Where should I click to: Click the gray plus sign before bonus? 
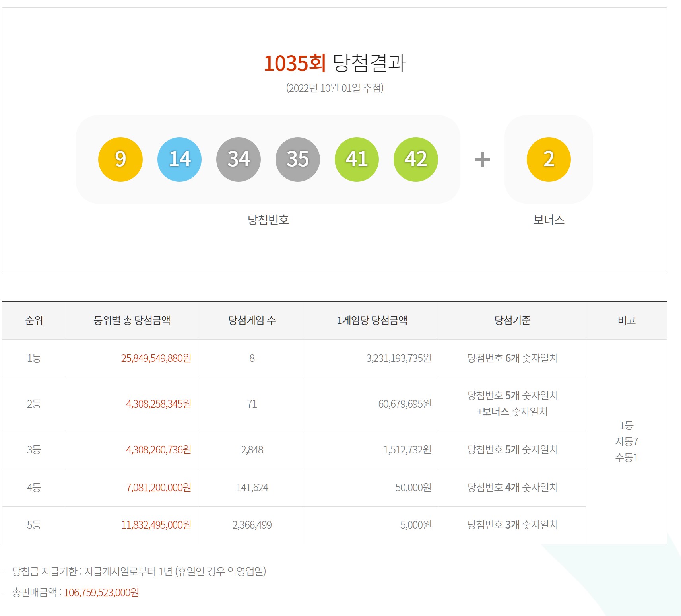point(482,159)
